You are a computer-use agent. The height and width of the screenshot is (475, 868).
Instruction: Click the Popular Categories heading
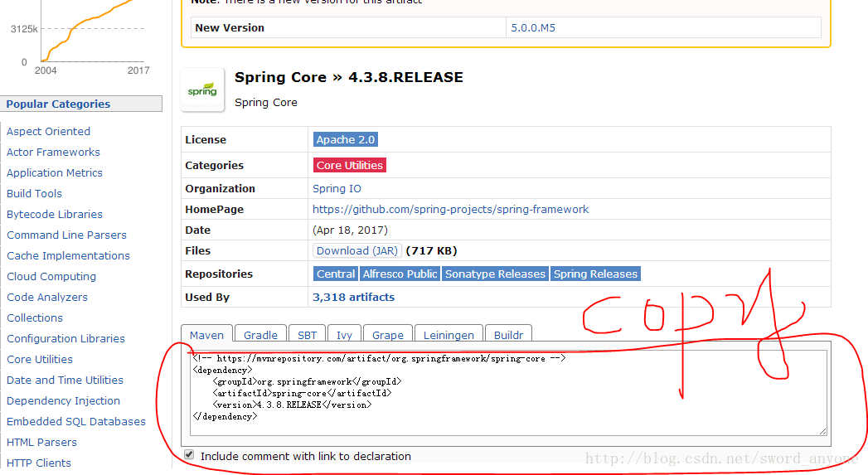58,104
